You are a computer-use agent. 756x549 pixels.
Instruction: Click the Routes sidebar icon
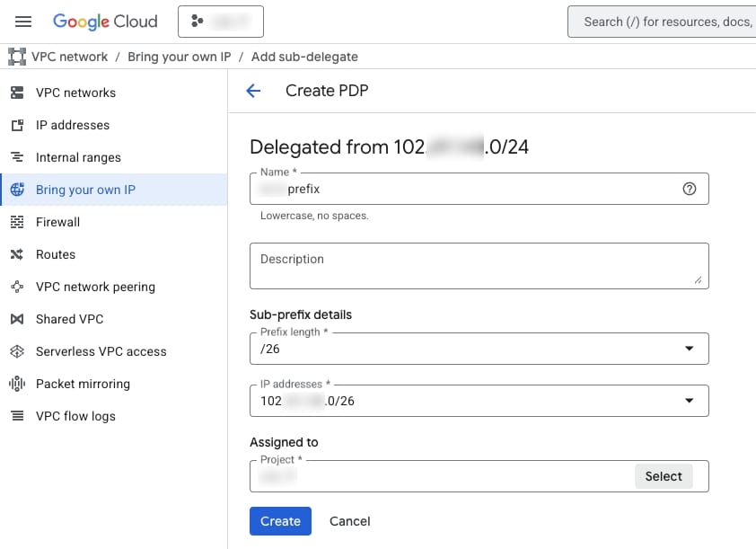pyautogui.click(x=17, y=254)
